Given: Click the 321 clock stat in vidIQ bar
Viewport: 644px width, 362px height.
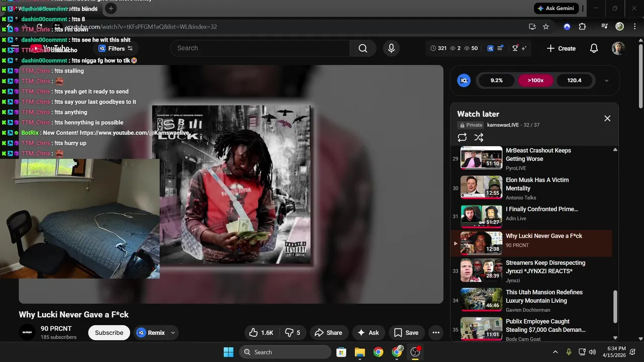Looking at the screenshot, I should click(438, 48).
